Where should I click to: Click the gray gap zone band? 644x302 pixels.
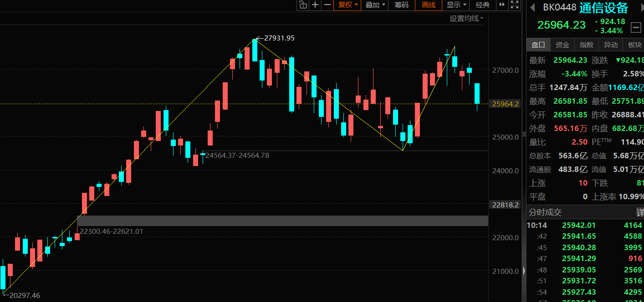[282, 221]
